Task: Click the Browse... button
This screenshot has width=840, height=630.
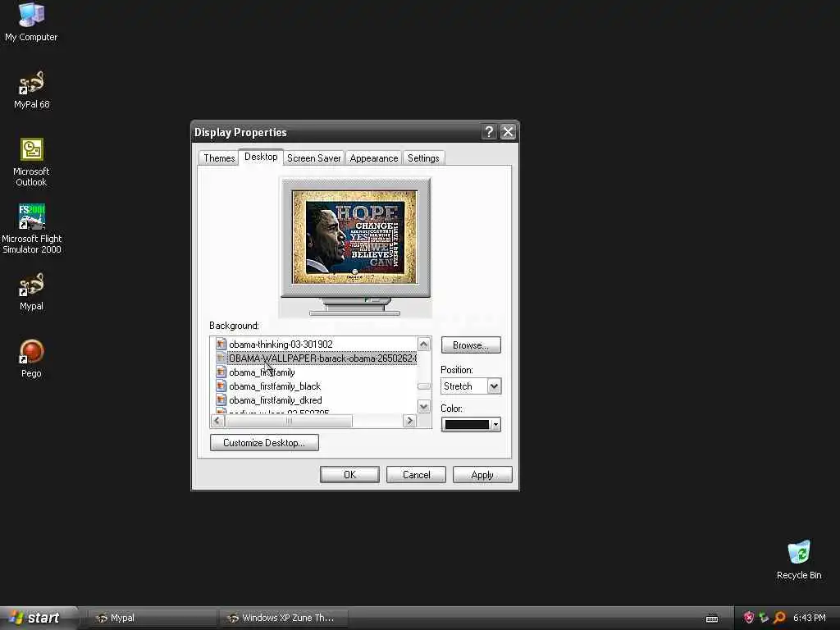Action: [x=471, y=345]
